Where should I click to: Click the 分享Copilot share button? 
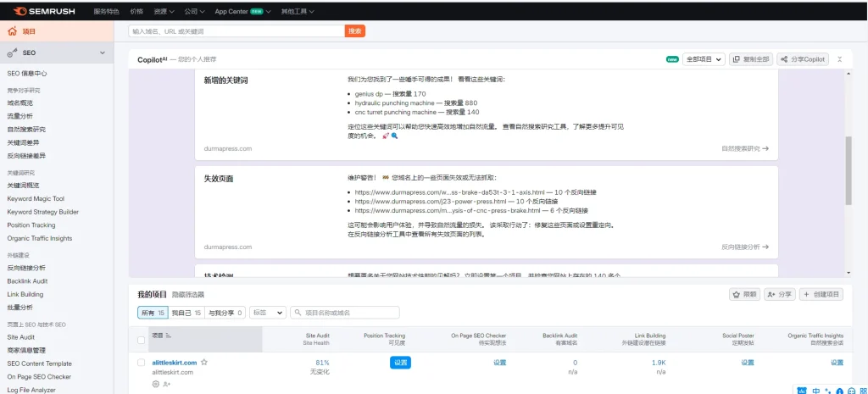click(803, 59)
